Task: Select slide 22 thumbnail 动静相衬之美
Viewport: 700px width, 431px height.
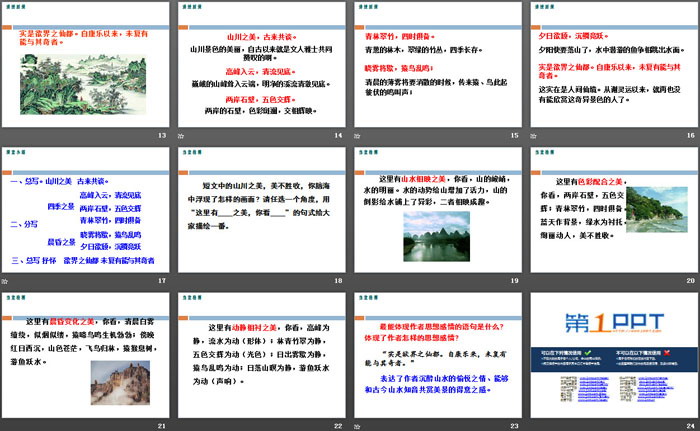Action: point(262,355)
